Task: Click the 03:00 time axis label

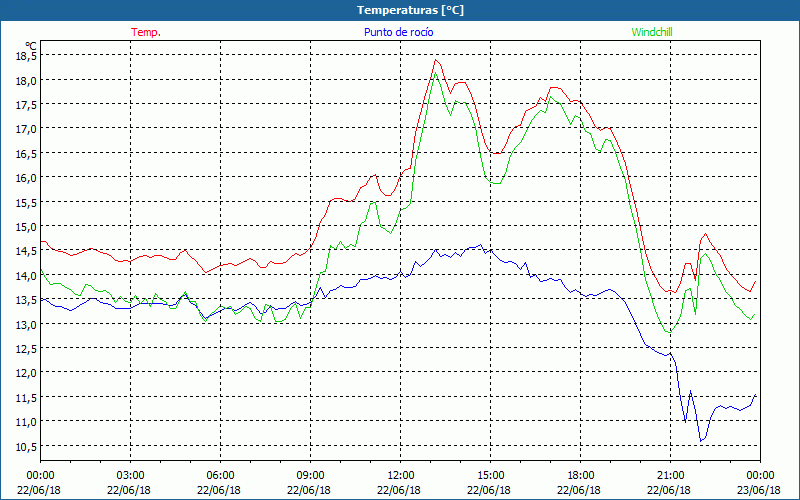Action: click(x=131, y=476)
